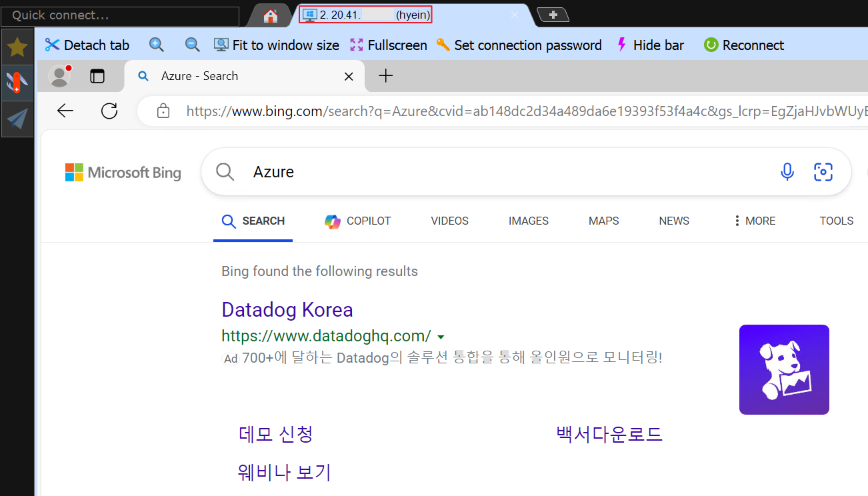Viewport: 868px width, 496px height.
Task: Switch to the COPILOT tab
Action: [358, 221]
